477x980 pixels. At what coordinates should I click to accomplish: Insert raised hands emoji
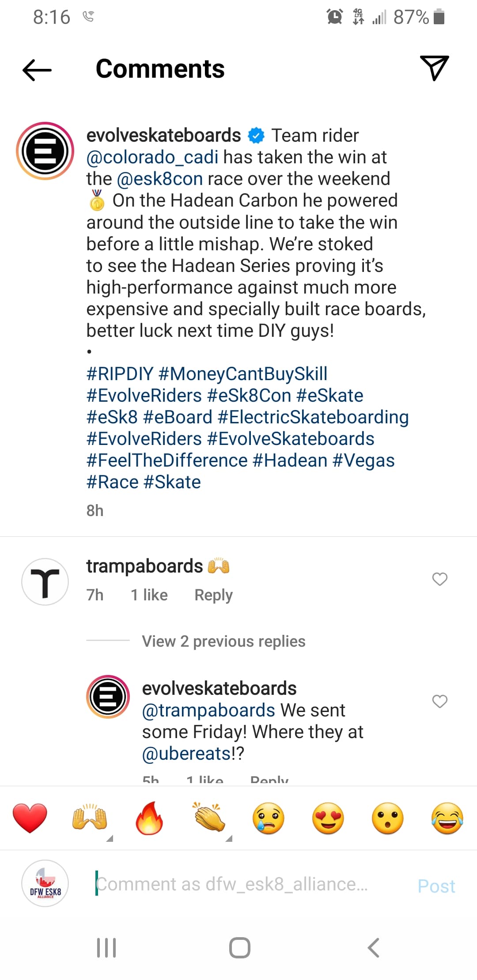point(89,818)
